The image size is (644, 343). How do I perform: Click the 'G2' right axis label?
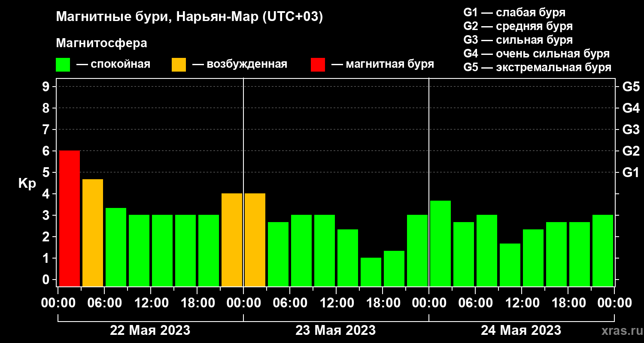(631, 151)
